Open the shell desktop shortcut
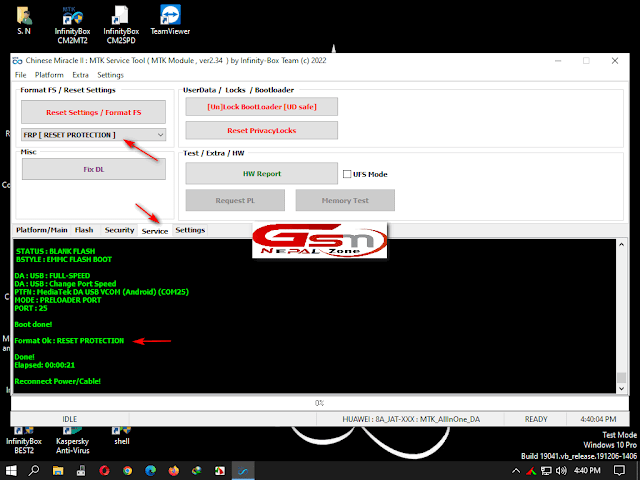Screen dimensions: 640x480 click(x=122, y=436)
